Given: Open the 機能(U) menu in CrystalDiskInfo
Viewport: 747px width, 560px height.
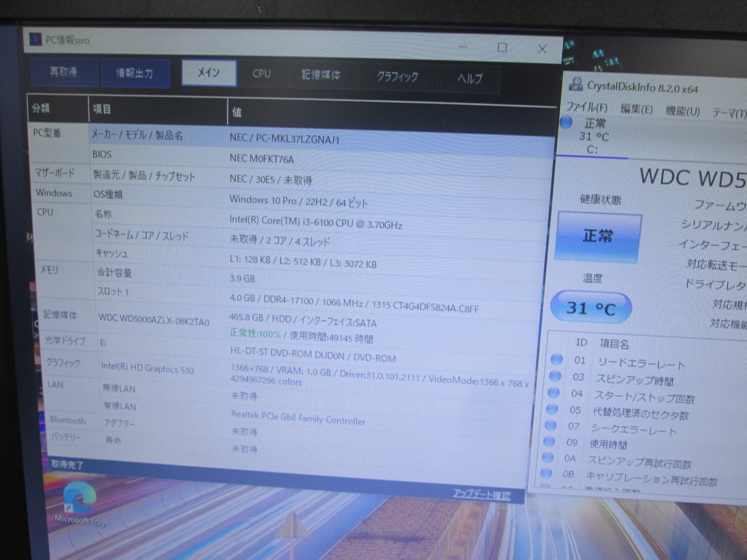Looking at the screenshot, I should [x=683, y=111].
